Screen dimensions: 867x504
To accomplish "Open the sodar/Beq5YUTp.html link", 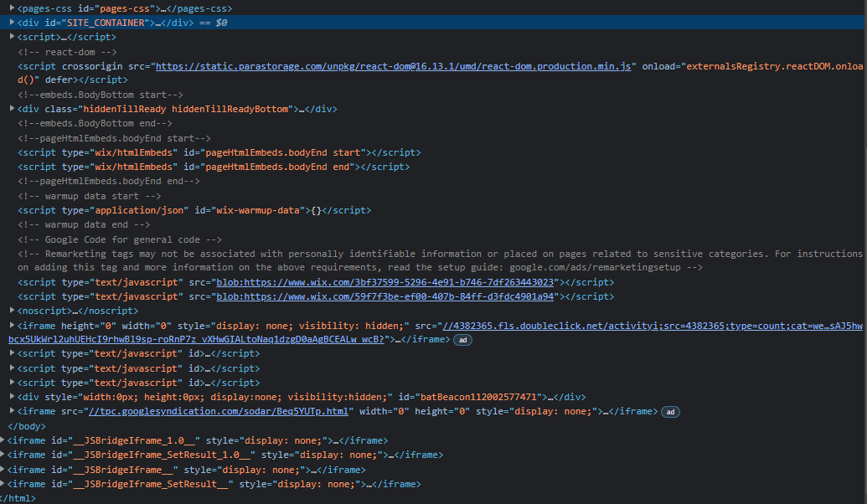I will [x=219, y=411].
